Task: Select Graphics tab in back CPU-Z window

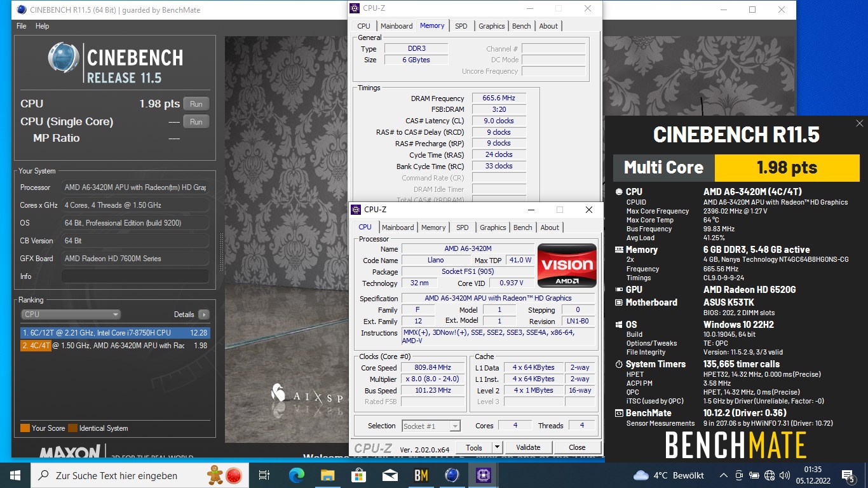Action: coord(491,26)
